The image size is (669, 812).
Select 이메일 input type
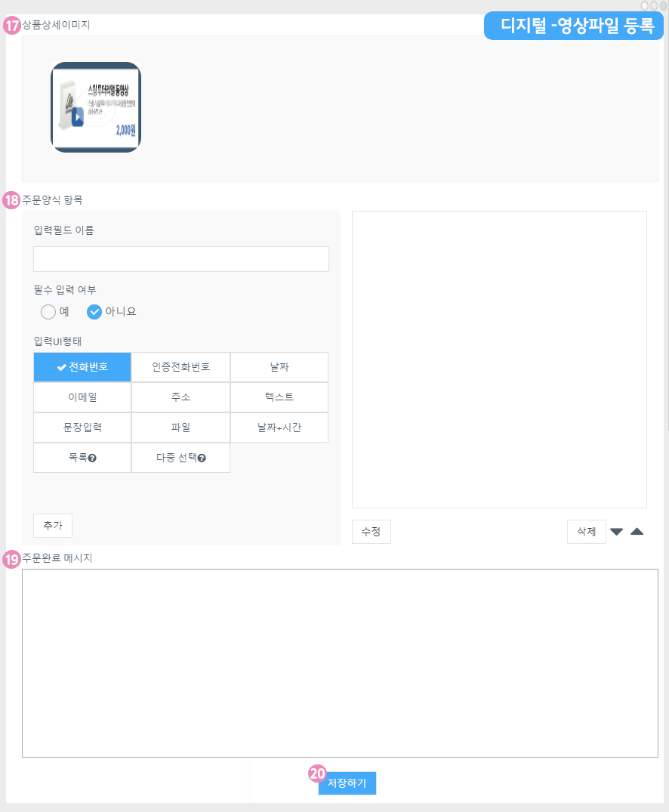click(82, 397)
